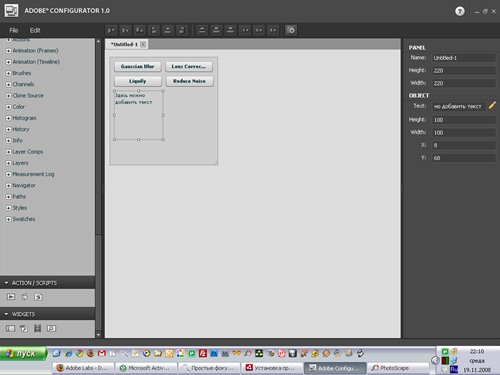500x375 pixels.
Task: Click the panel Name input field
Action: tap(464, 58)
